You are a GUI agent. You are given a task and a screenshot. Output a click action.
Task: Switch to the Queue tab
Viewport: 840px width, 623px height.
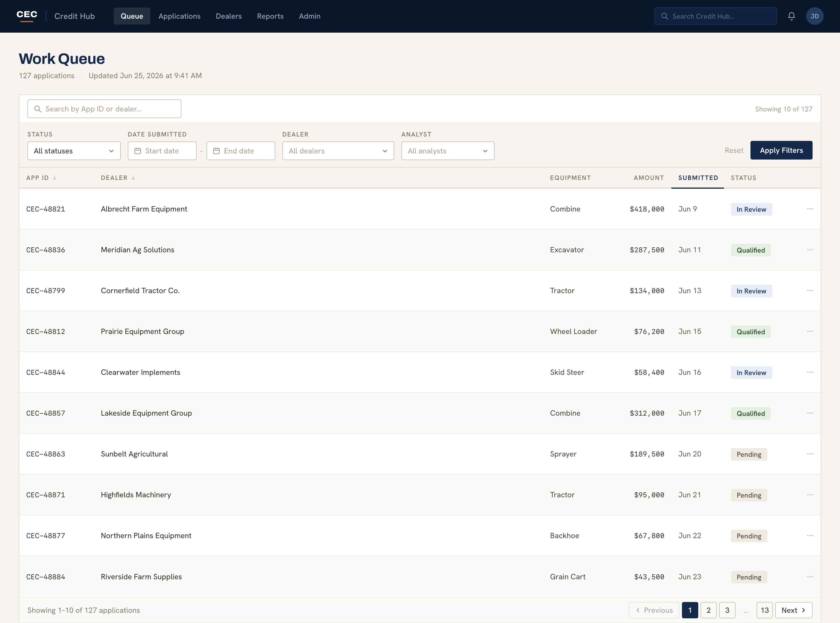point(132,16)
